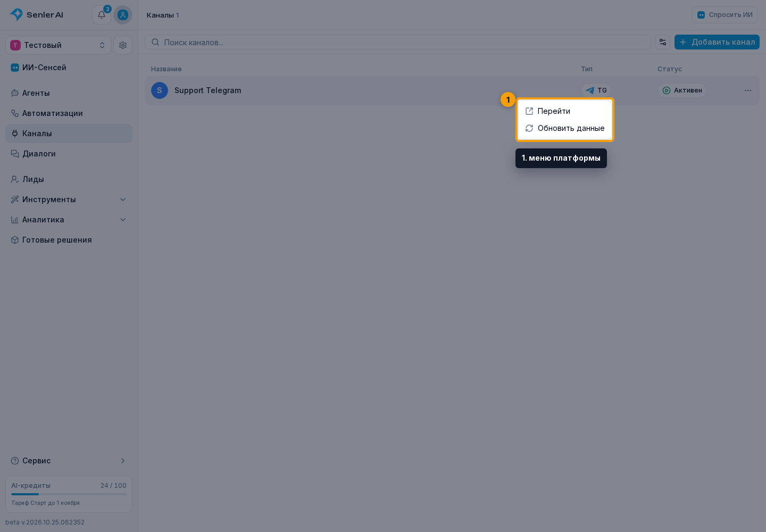The height and width of the screenshot is (532, 766).
Task: Open ИИ-Сенсей in the sidebar
Action: coord(69,68)
